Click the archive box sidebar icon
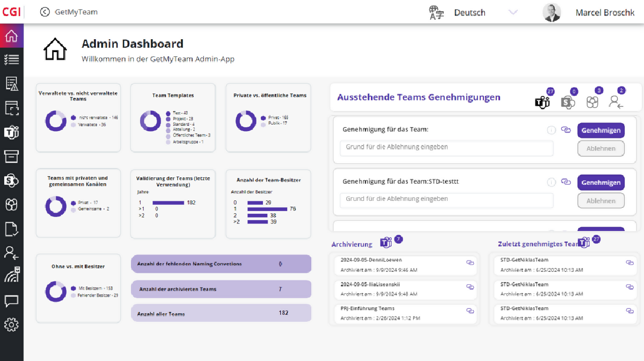This screenshot has width=644, height=361. coord(11,156)
